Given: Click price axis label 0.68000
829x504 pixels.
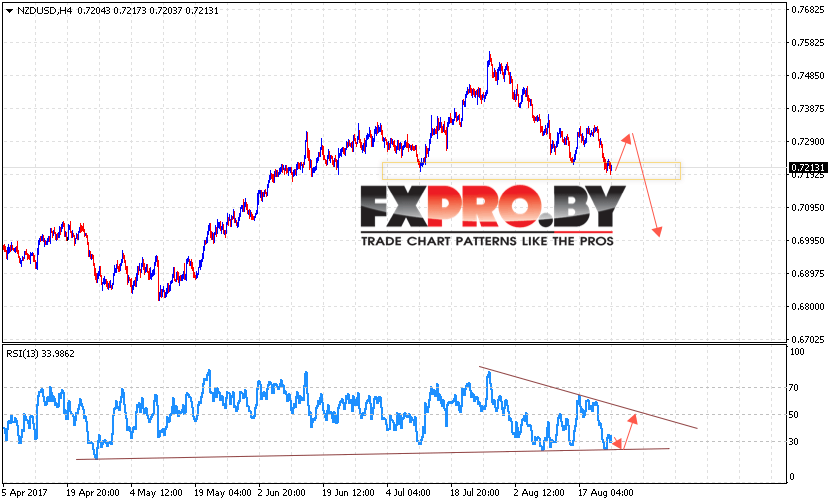Looking at the screenshot, I should [x=808, y=307].
